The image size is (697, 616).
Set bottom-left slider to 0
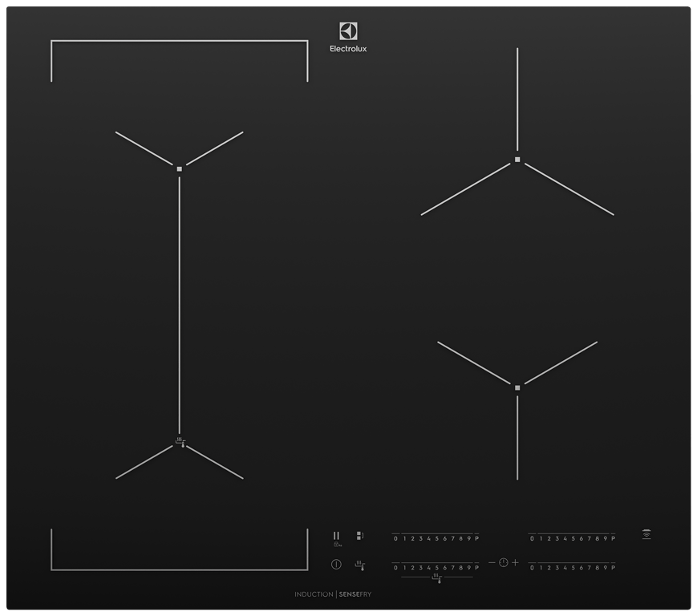pos(395,568)
